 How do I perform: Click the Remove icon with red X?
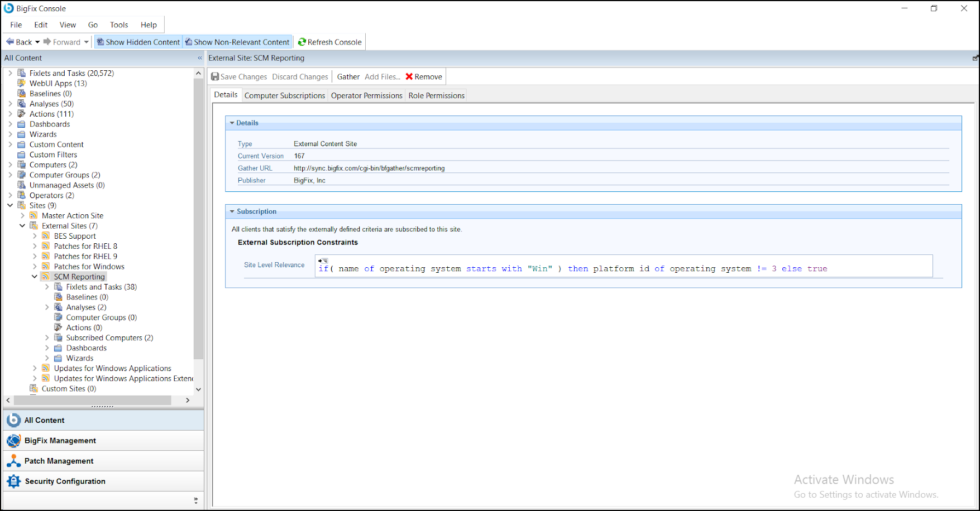click(x=409, y=76)
